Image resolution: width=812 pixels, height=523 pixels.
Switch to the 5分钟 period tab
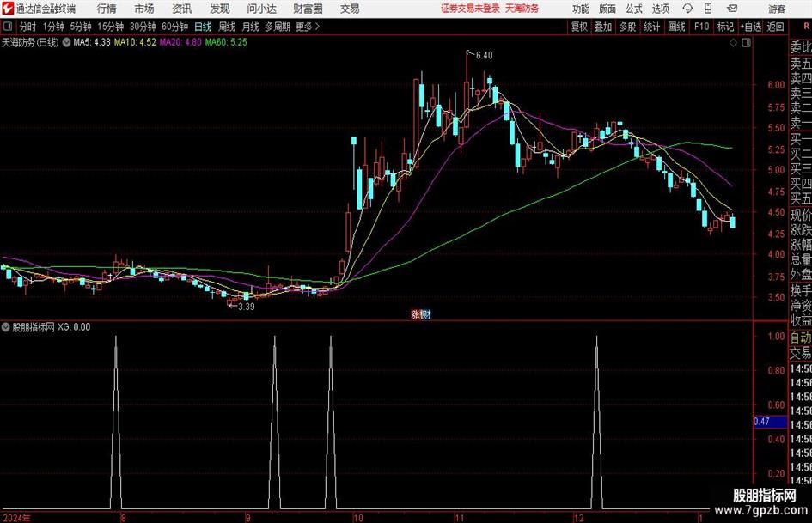coord(81,27)
